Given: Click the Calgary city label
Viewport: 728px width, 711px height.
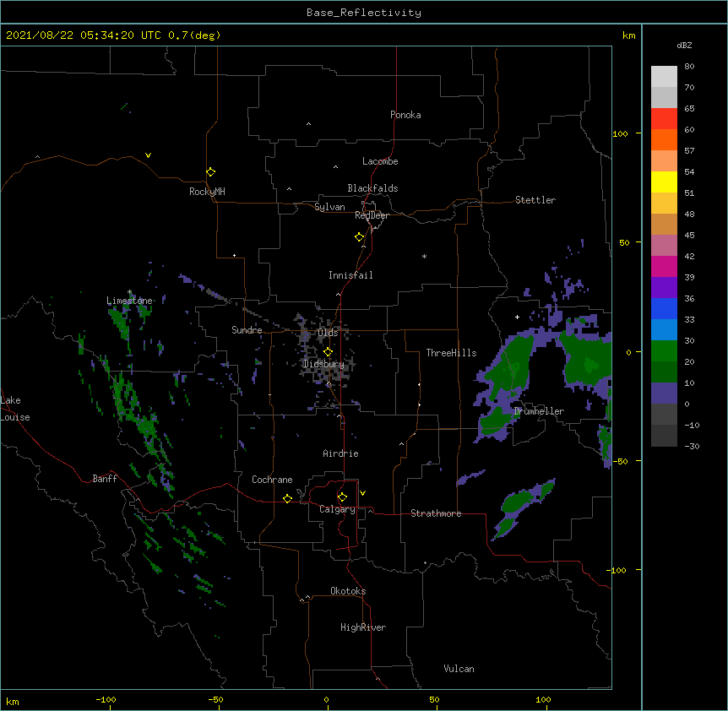Looking at the screenshot, I should (337, 509).
